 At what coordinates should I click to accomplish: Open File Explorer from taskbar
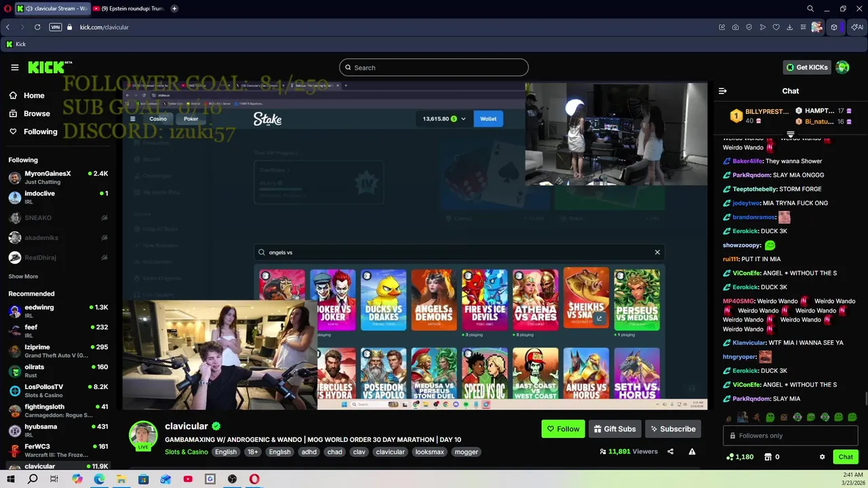(121, 479)
